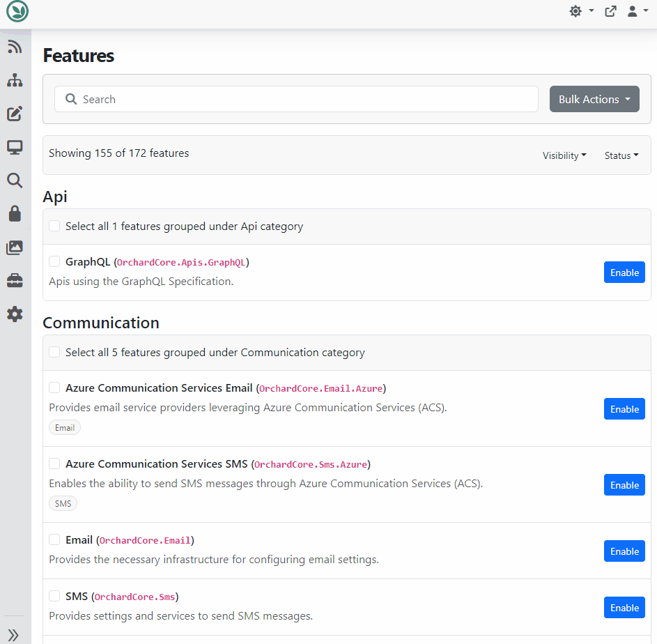Check Azure Communication Services SMS checkbox

(x=54, y=463)
